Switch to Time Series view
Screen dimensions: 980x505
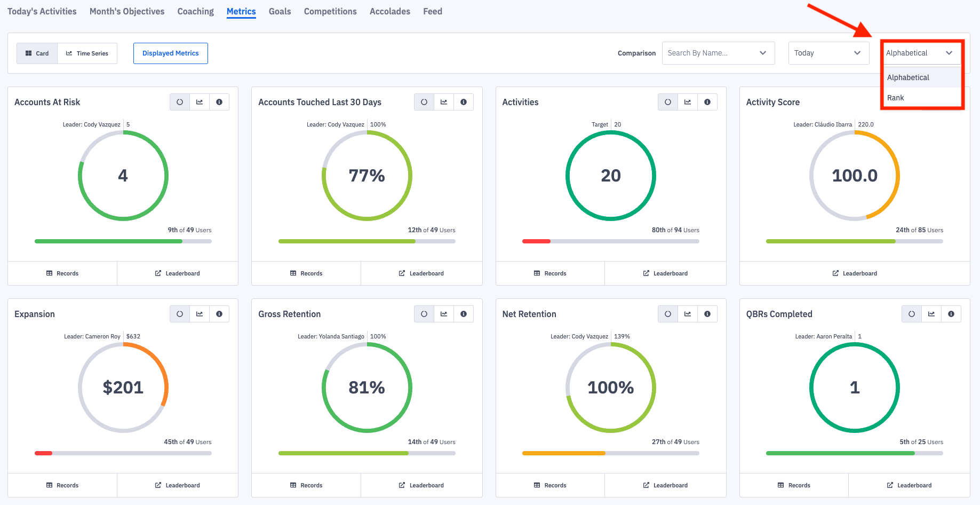[x=87, y=53]
